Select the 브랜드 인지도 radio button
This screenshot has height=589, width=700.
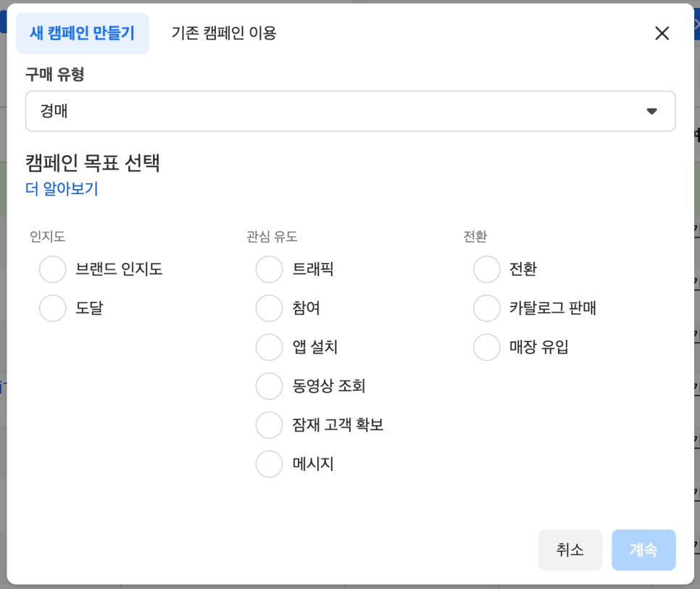(x=53, y=269)
